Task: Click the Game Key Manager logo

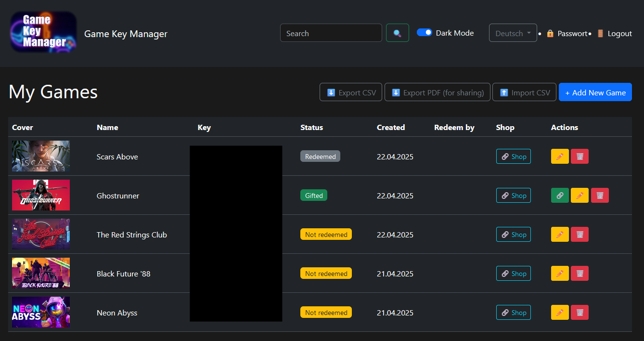Action: coord(43,32)
